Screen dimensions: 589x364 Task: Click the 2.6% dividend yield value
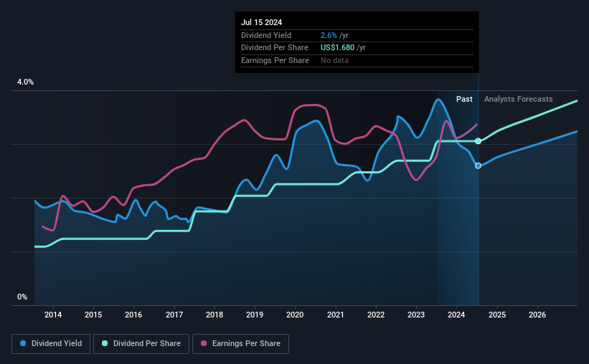(x=329, y=35)
